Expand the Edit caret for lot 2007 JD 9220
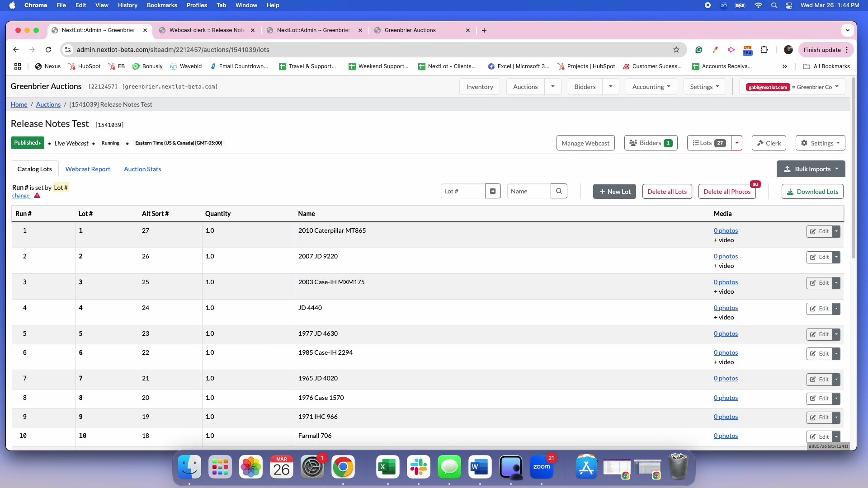 836,257
